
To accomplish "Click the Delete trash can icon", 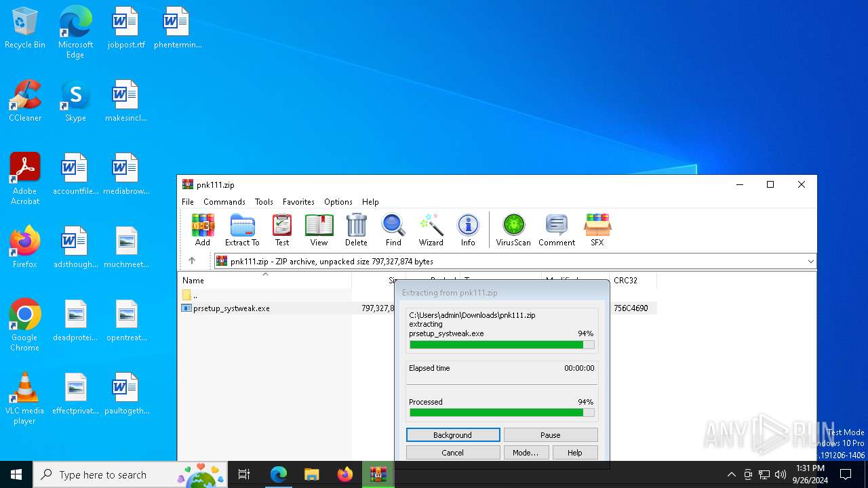I will (356, 230).
